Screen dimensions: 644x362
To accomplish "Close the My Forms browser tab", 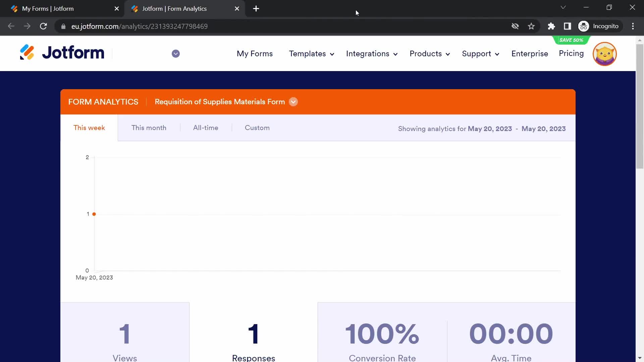I will 117,9.
